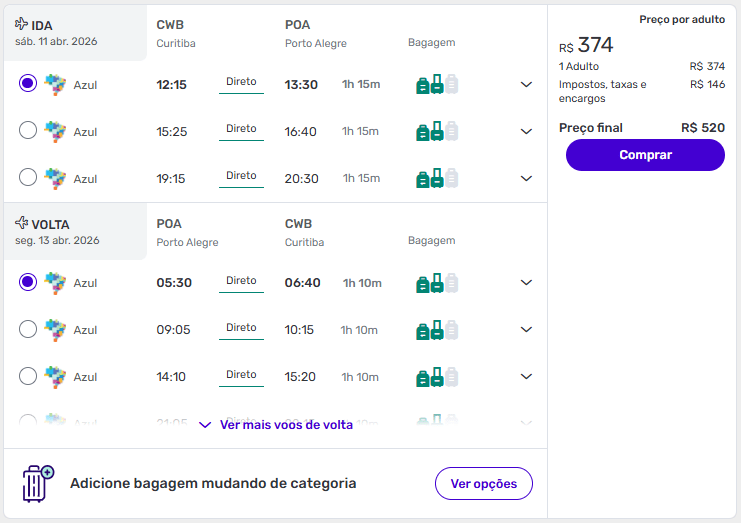
Task: Expand details of the 05:30 return flight
Action: pos(527,283)
